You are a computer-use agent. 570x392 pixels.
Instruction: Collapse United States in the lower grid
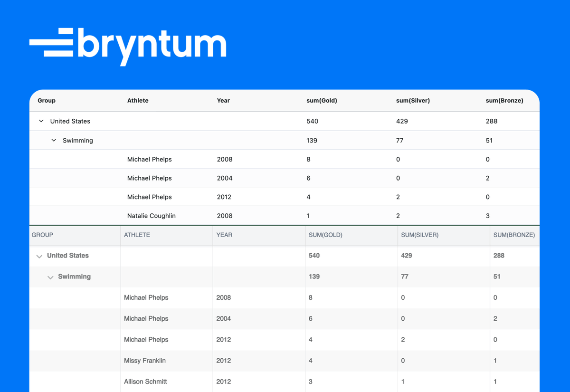39,256
